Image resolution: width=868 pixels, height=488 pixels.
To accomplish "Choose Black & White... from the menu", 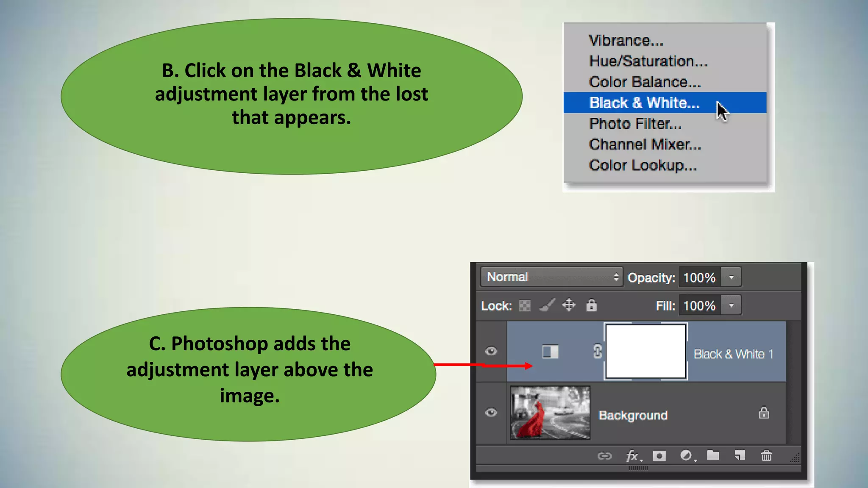I will point(644,103).
